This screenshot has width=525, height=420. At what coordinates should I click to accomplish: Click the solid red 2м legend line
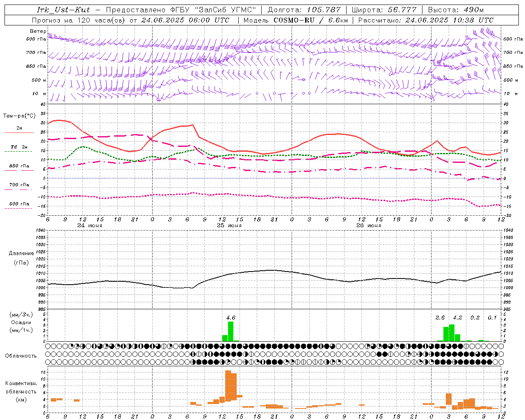19,132
